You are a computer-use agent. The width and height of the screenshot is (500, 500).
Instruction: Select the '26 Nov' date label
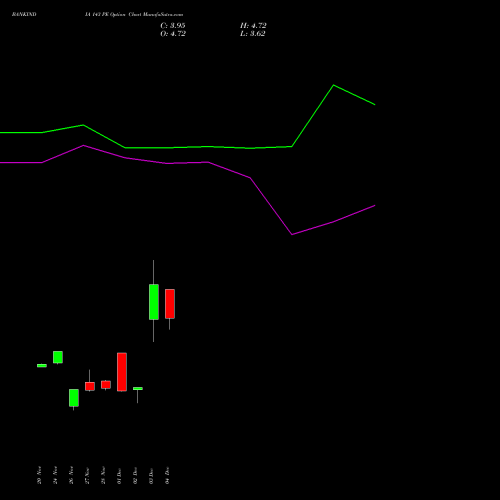[x=71, y=475]
